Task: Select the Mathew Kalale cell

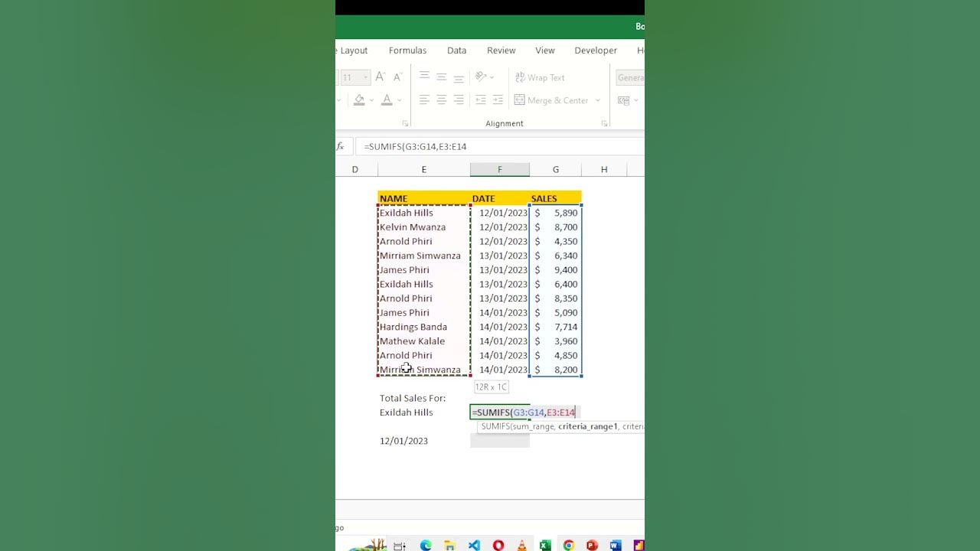Action: click(x=423, y=341)
